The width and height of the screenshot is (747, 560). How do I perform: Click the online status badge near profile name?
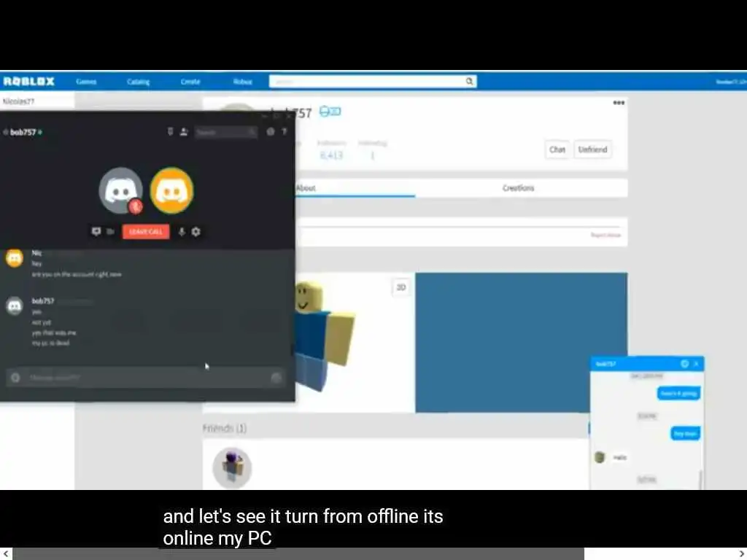pos(330,112)
